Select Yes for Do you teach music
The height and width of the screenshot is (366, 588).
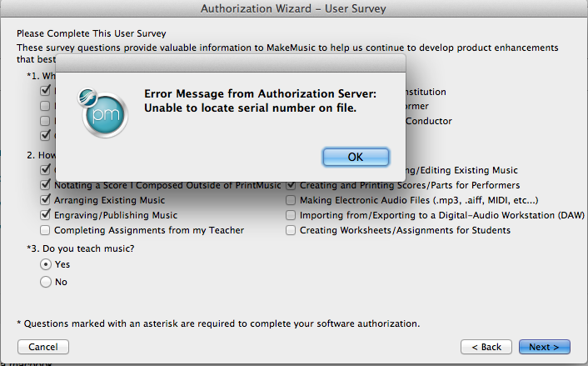pyautogui.click(x=46, y=264)
